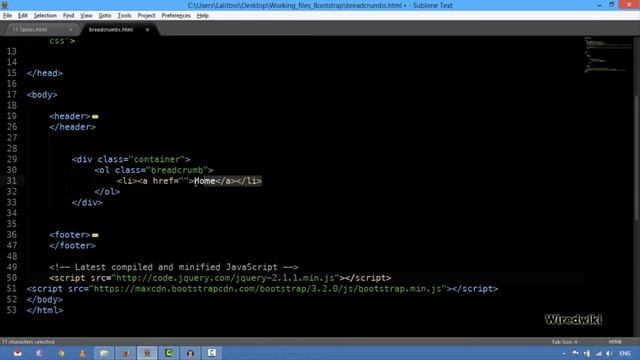
Task: Open the white C app taskbar icon
Action: pos(212,353)
